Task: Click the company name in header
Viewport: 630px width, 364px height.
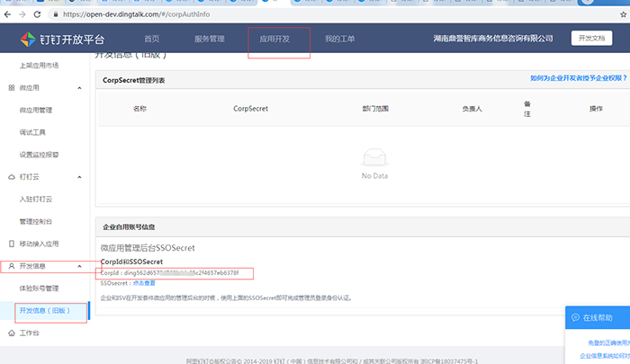Action: (x=493, y=39)
